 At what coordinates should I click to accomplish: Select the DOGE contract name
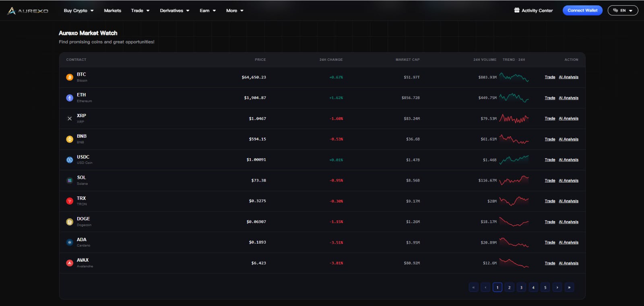(83, 219)
